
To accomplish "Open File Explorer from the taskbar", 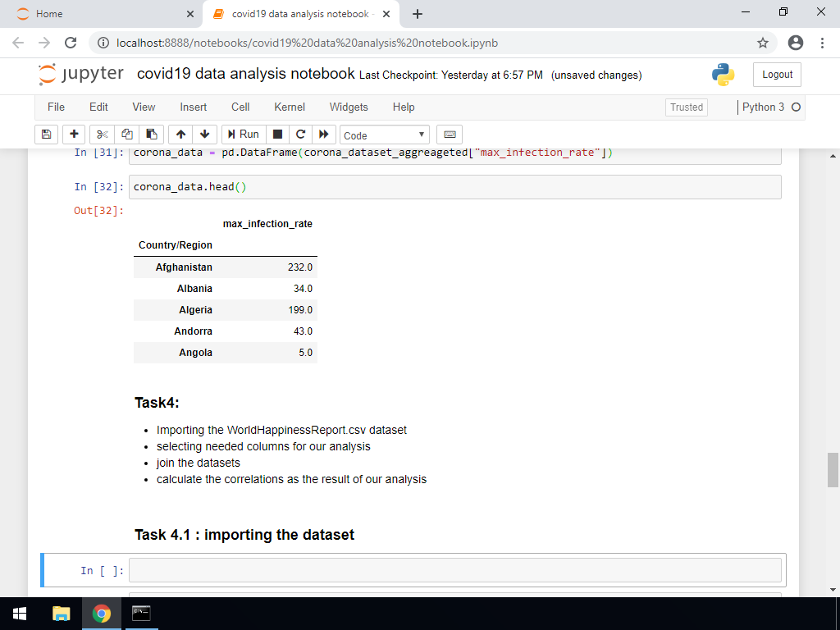I will pos(61,614).
